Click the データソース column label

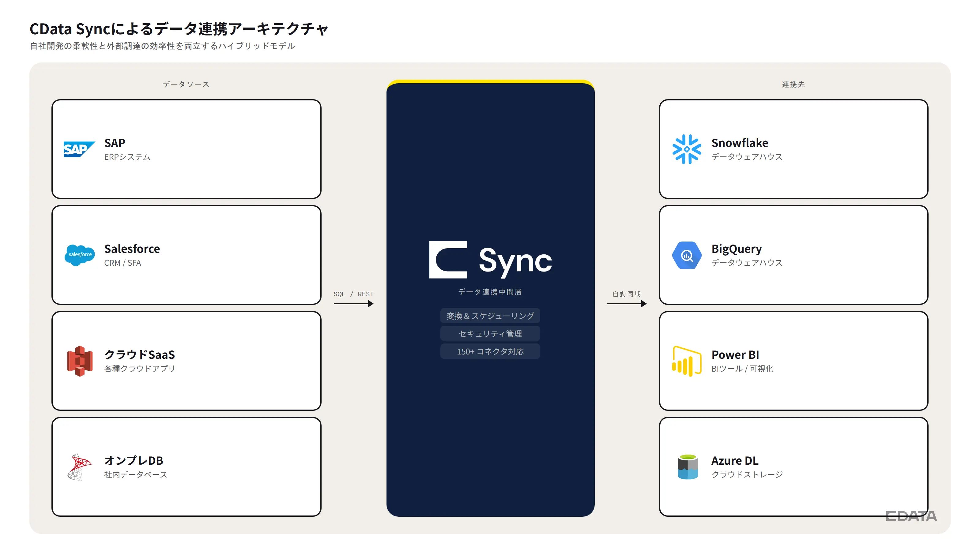[186, 84]
